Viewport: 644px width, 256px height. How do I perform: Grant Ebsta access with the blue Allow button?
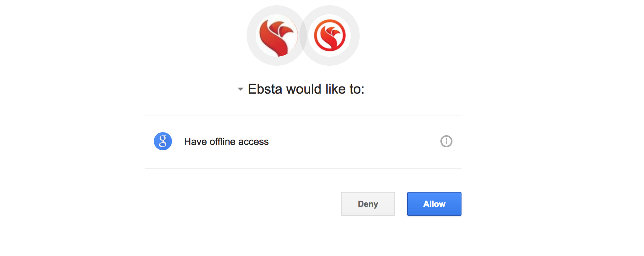click(434, 204)
